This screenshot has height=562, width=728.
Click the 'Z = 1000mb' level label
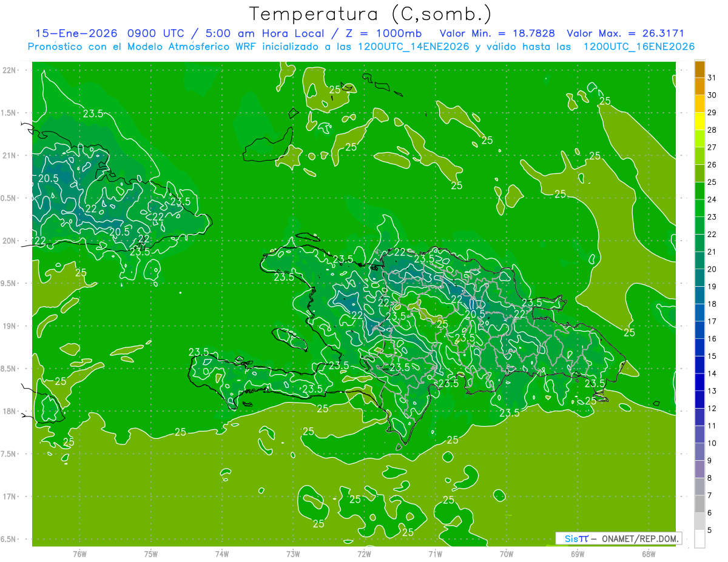383,33
